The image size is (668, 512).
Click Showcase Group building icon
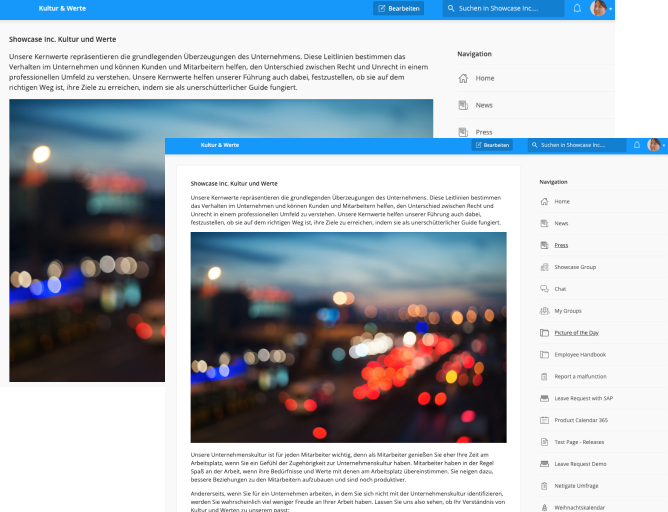pos(544,267)
